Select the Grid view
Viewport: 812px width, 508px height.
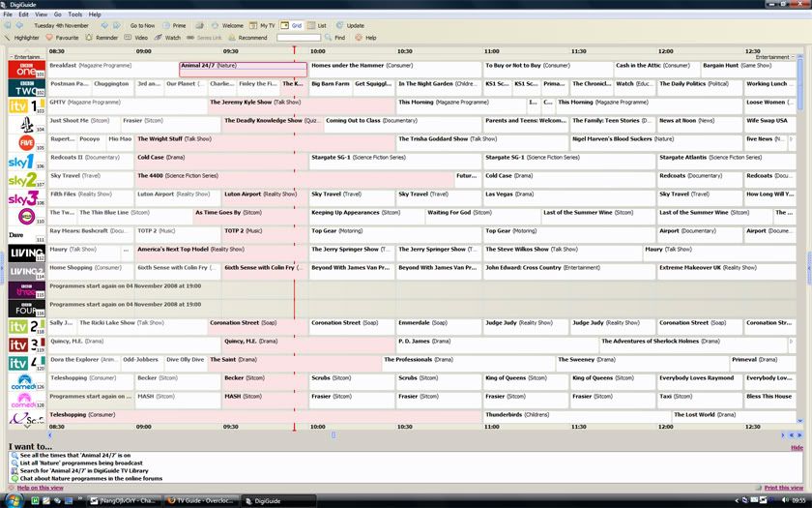[291, 25]
